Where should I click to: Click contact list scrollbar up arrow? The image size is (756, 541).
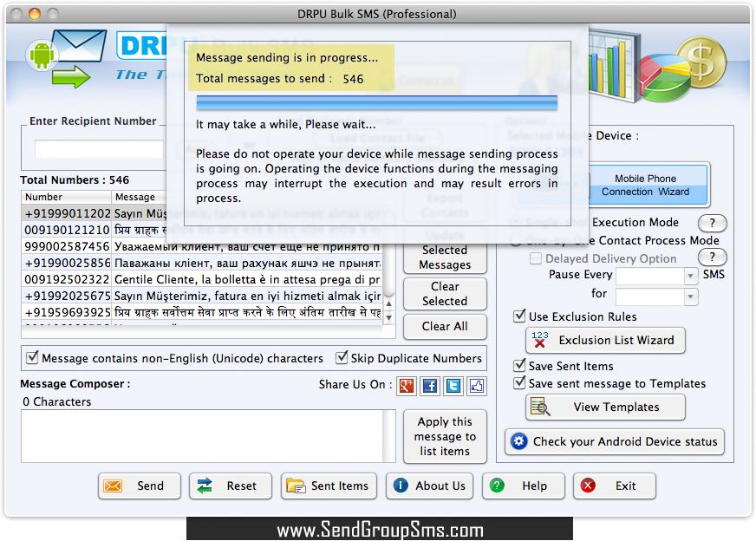point(388,303)
